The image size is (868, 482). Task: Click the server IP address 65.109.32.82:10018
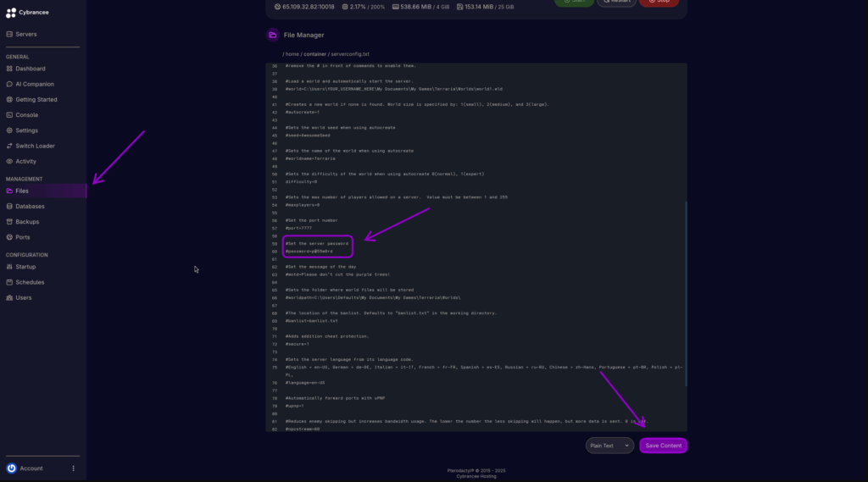tap(304, 7)
